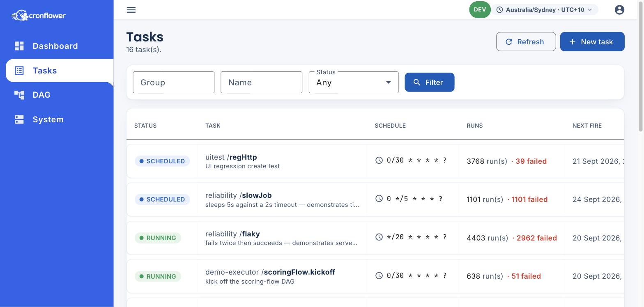Click SCHEDULED badge in slowJob row
This screenshot has height=307, width=644.
[162, 199]
